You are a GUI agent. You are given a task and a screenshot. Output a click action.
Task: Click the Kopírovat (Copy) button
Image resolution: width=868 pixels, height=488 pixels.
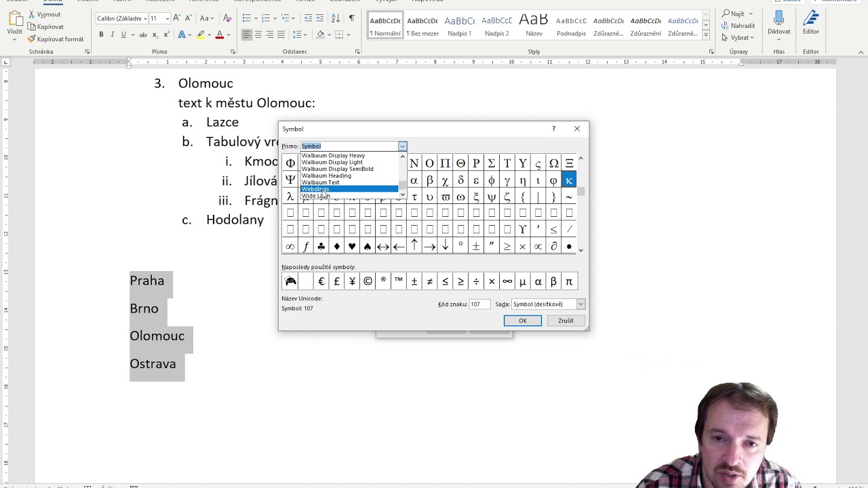(46, 26)
